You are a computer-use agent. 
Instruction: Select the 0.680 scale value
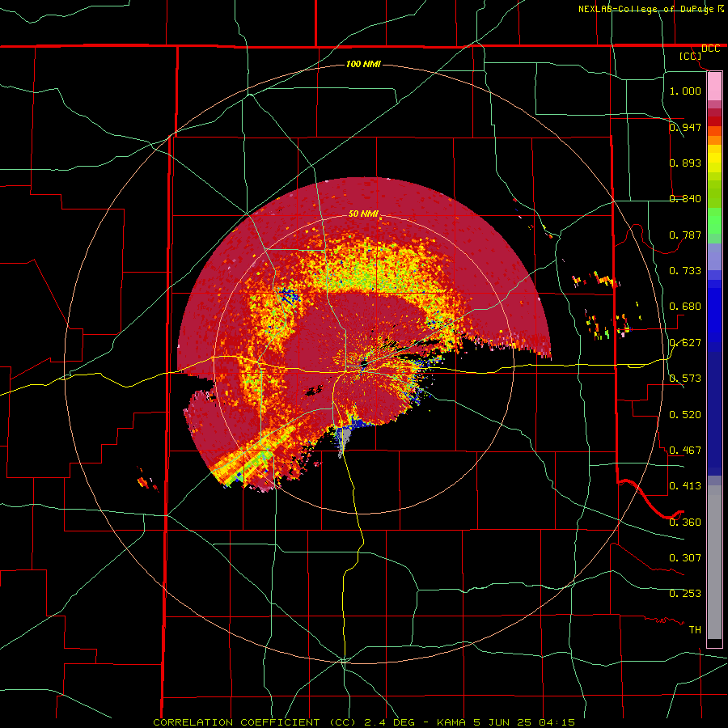(685, 306)
